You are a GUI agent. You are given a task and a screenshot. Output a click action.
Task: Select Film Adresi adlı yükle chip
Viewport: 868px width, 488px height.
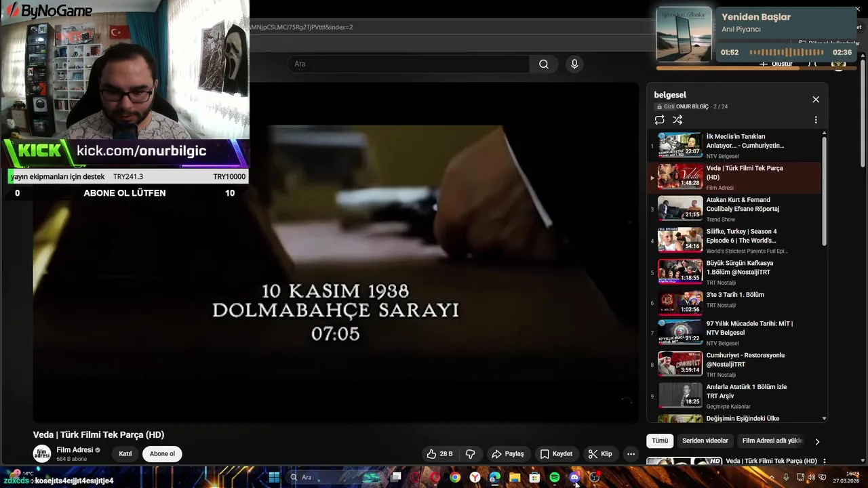click(772, 441)
